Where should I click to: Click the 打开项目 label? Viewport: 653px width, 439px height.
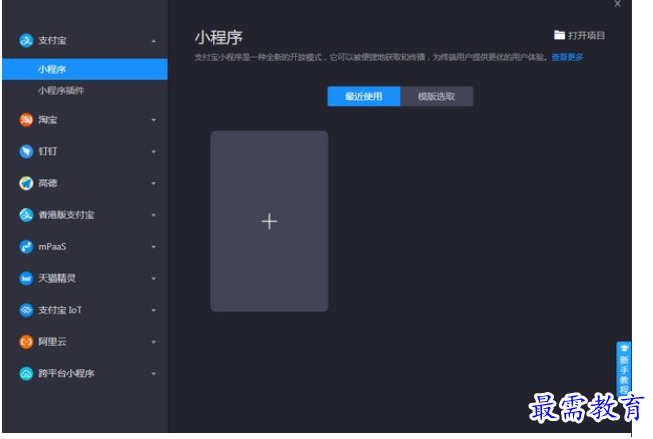[x=586, y=35]
